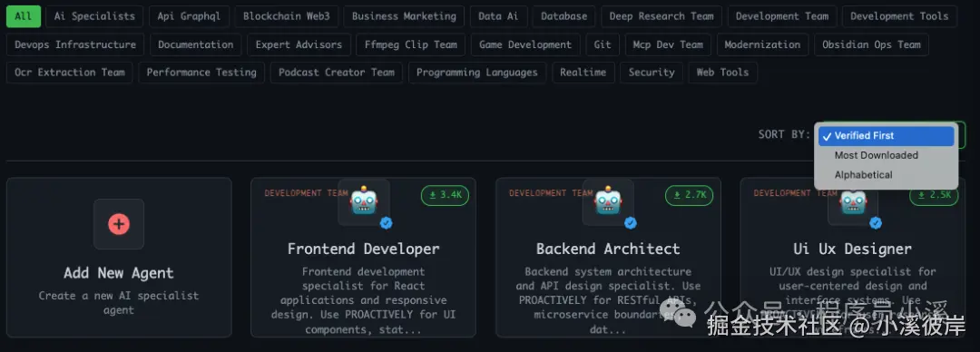Click the 3.4K download count badge
Viewport: 980px width, 352px height.
pos(445,195)
